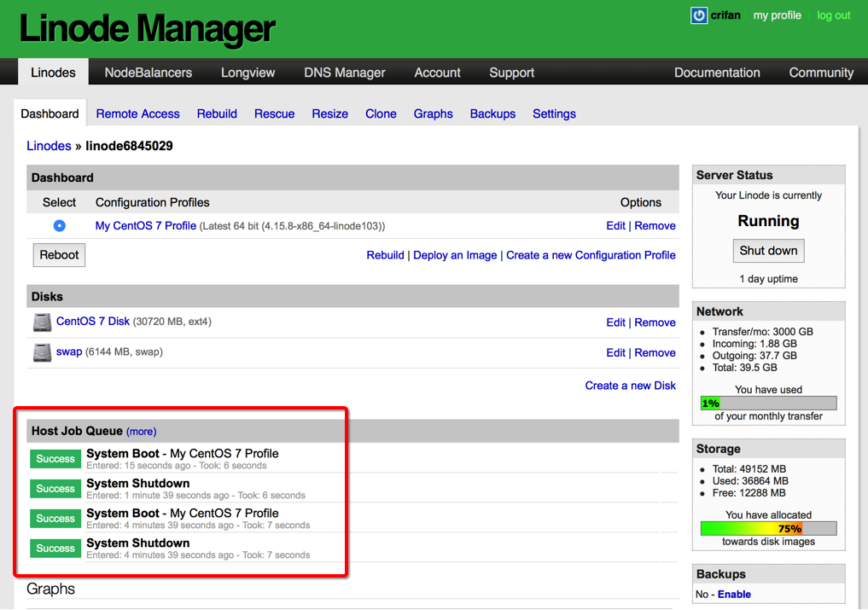The image size is (868, 610).
Task: Switch to the Account tab
Action: pos(437,73)
